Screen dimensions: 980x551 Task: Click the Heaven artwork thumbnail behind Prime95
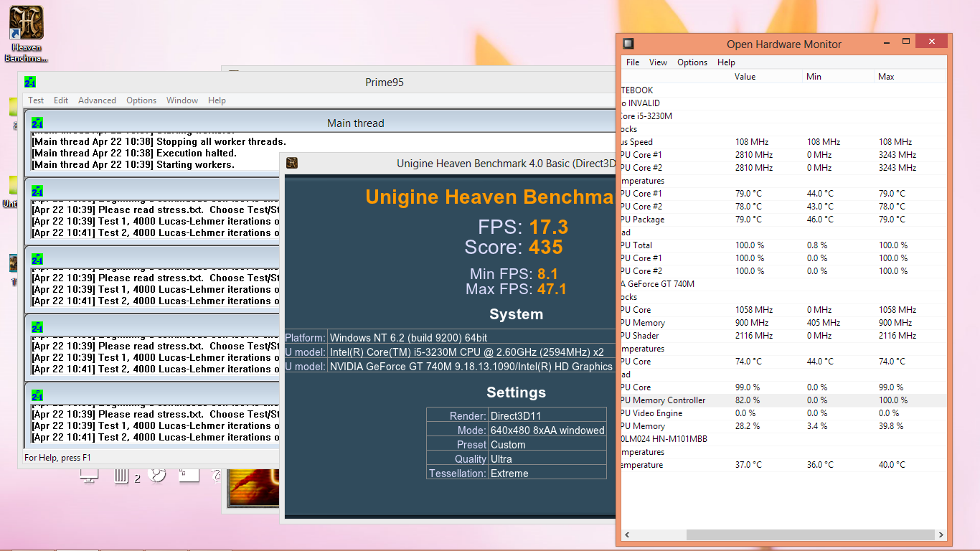253,488
